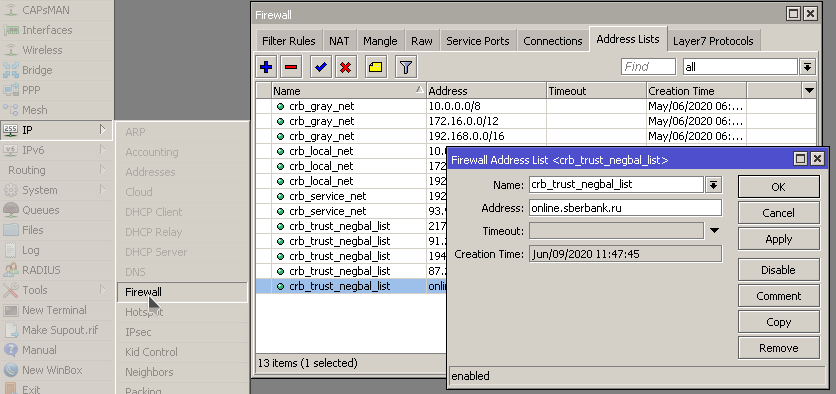Select Neighbors in IP submenu
Screen dimensions: 836x394
182,372
